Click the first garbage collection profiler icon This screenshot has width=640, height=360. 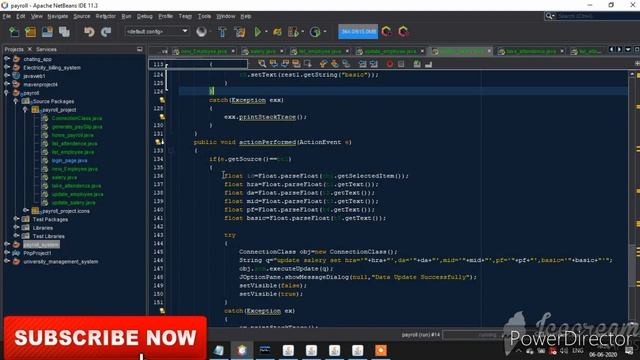point(386,32)
